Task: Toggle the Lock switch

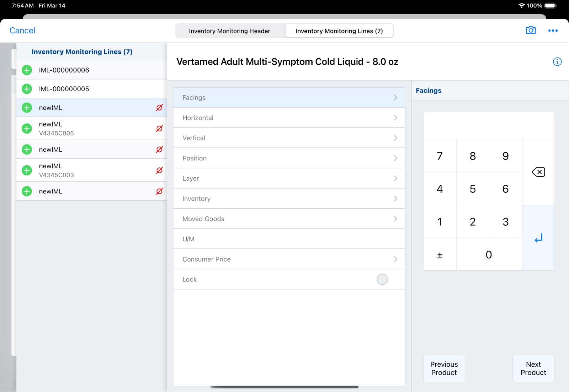Action: point(382,279)
